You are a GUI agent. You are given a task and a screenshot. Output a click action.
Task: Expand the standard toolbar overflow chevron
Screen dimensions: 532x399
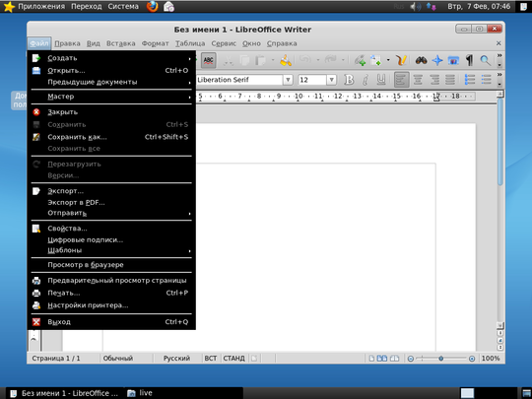click(x=499, y=55)
